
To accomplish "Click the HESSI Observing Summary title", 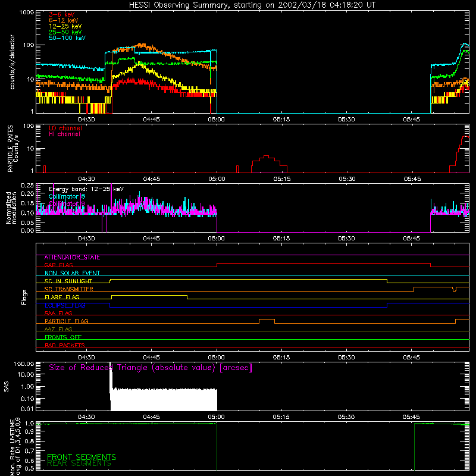I will point(252,5).
